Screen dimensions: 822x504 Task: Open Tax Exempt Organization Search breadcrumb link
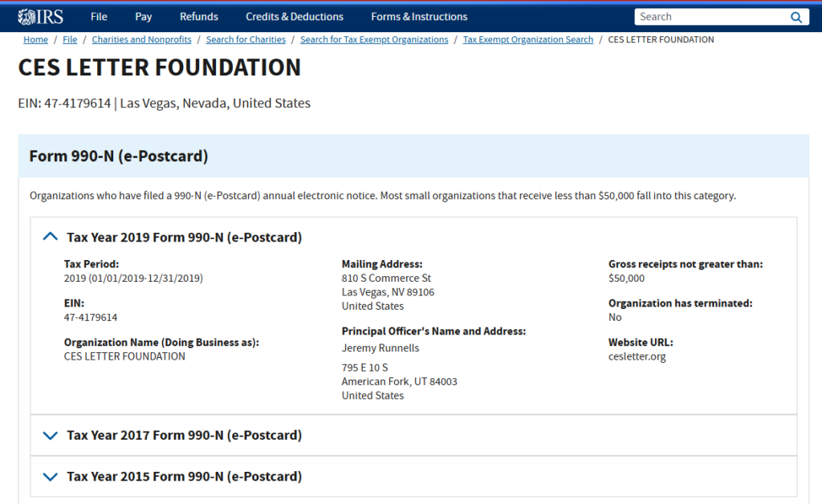click(527, 39)
